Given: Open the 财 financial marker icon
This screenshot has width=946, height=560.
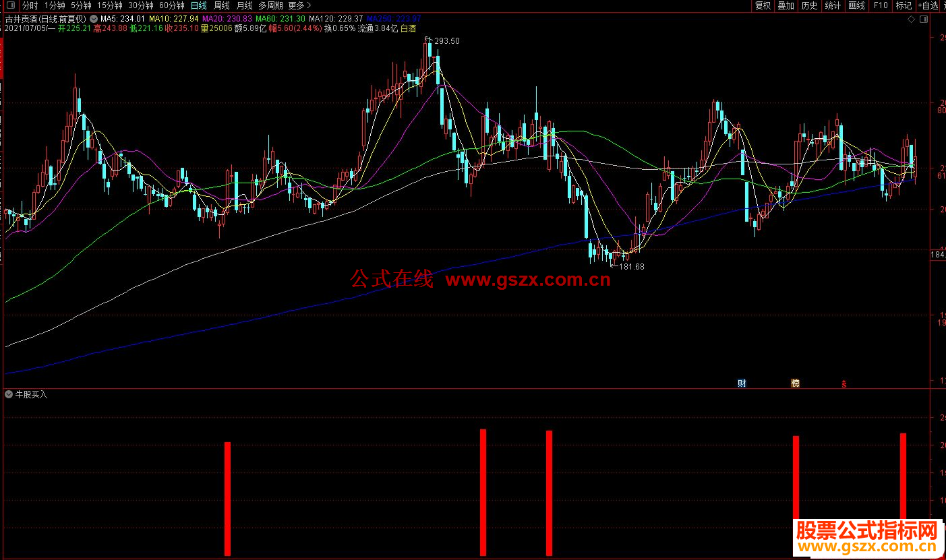Looking at the screenshot, I should click(x=742, y=383).
